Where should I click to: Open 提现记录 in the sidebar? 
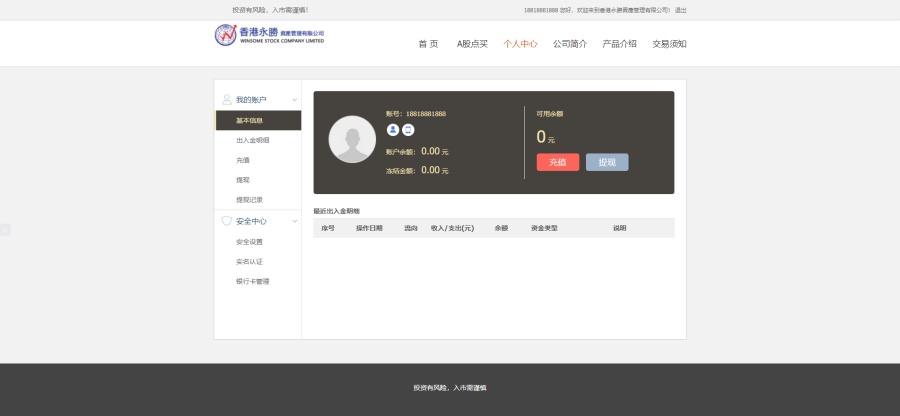point(249,200)
